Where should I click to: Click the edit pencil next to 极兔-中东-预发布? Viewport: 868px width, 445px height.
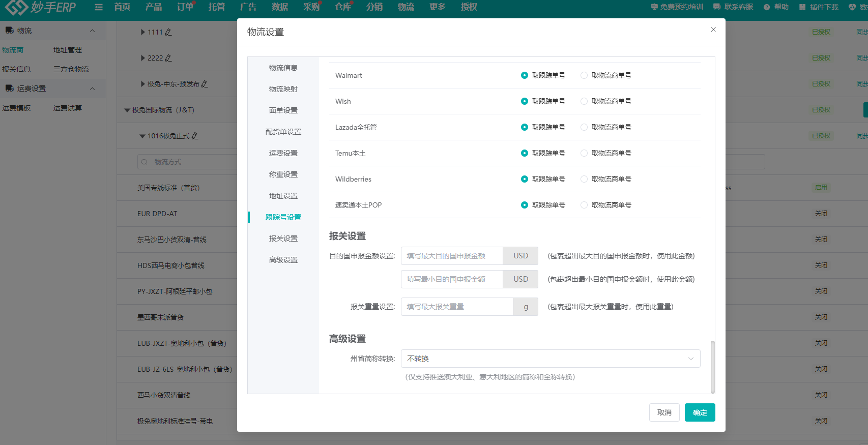205,84
